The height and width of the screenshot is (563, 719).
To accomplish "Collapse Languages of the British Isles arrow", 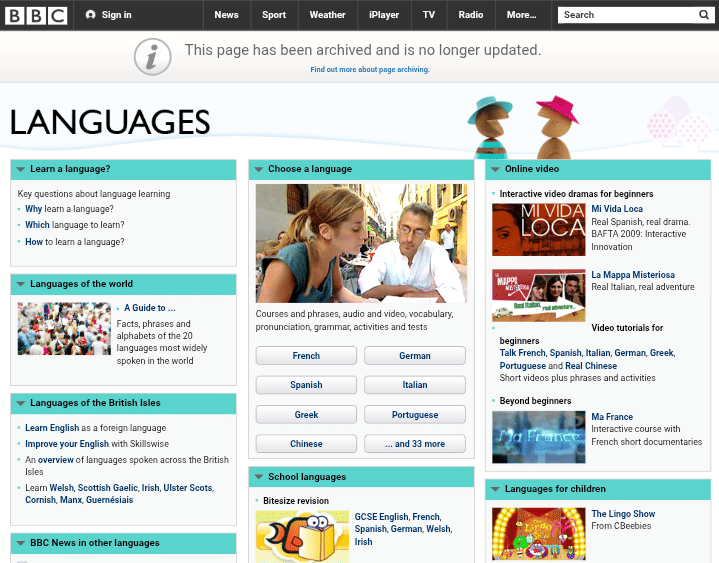I will tap(21, 403).
